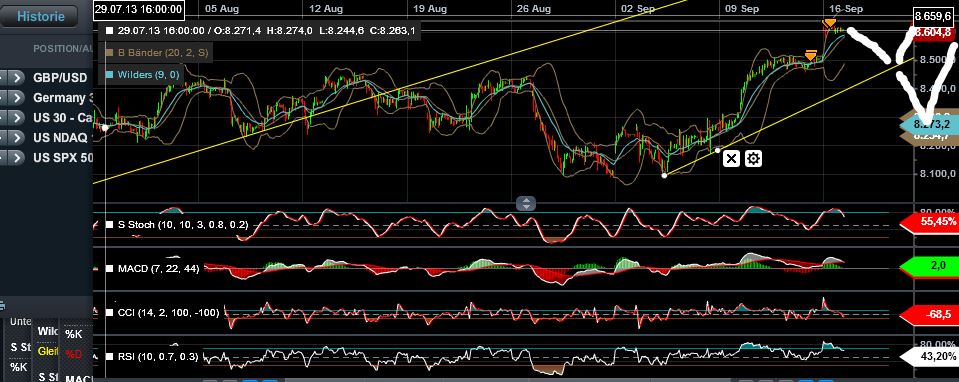Click the 09 Sep date axis label
Screen dimensions: 959x382
[742, 9]
